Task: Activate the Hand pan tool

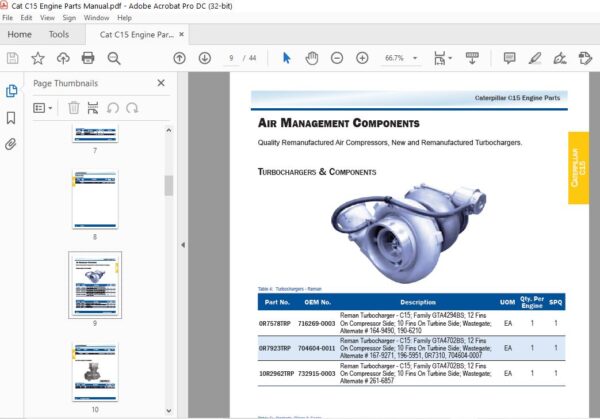Action: 312,58
